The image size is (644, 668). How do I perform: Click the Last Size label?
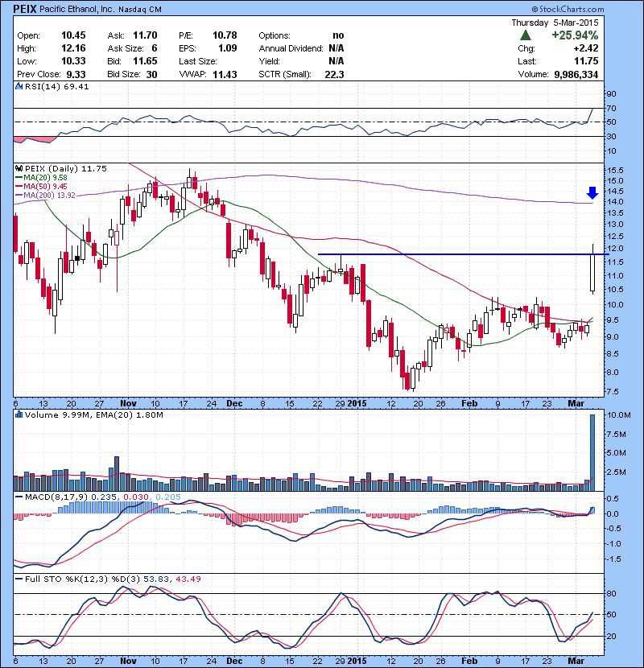coord(198,61)
